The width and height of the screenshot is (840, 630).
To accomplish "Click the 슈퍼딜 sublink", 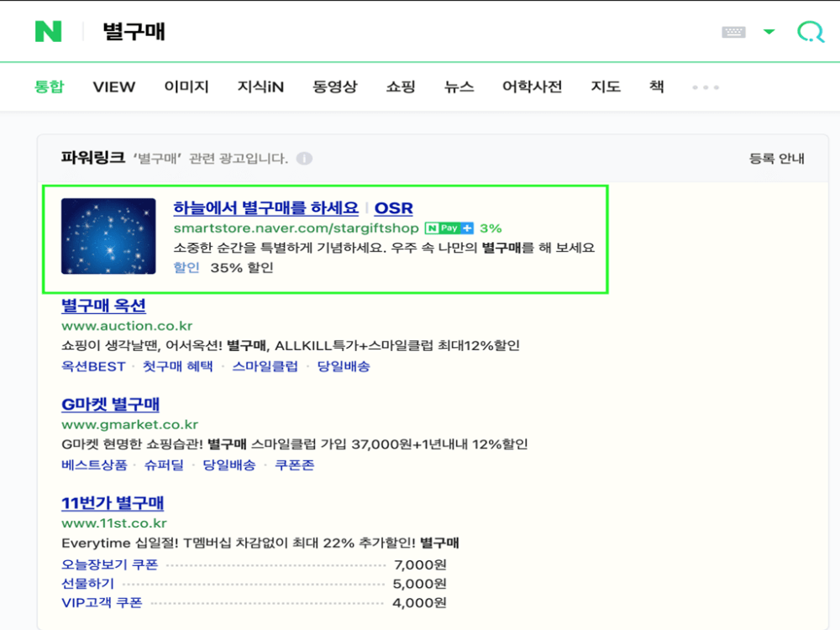I will (164, 465).
